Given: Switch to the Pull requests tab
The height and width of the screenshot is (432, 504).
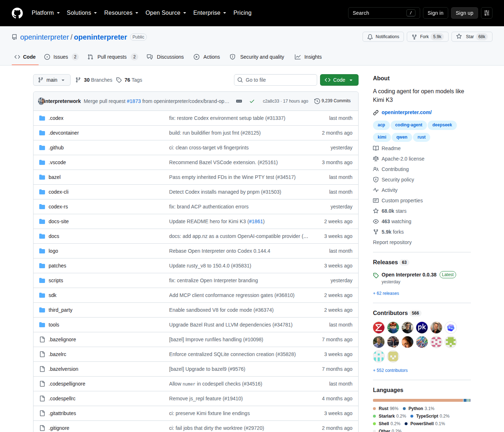Looking at the screenshot, I should point(113,57).
